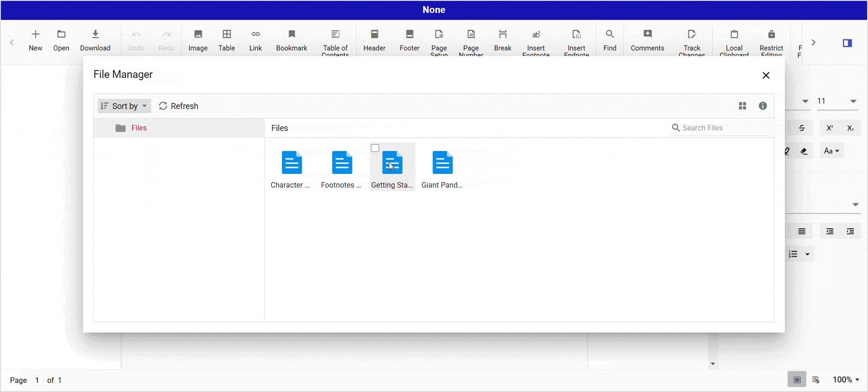Open the font size dropdown
868x392 pixels.
point(853,101)
